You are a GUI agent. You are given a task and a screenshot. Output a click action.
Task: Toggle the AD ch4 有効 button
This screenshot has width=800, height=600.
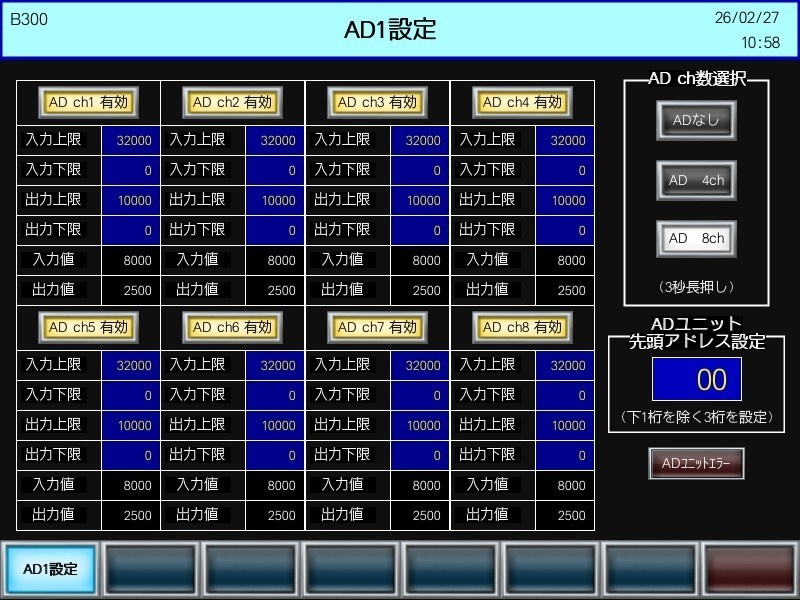point(522,103)
